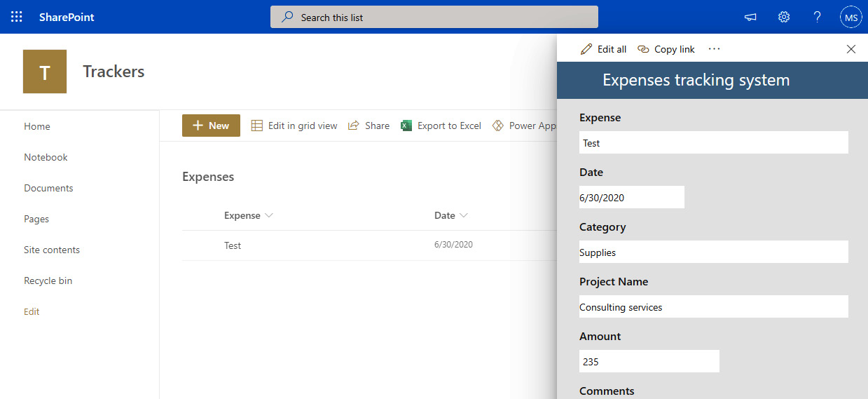Image resolution: width=868 pixels, height=399 pixels.
Task: Expand the Date column header dropdown
Action: (464, 216)
